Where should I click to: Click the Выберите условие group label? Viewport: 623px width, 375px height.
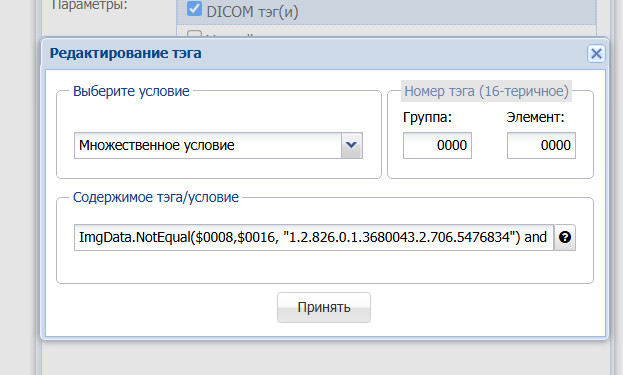(x=131, y=91)
